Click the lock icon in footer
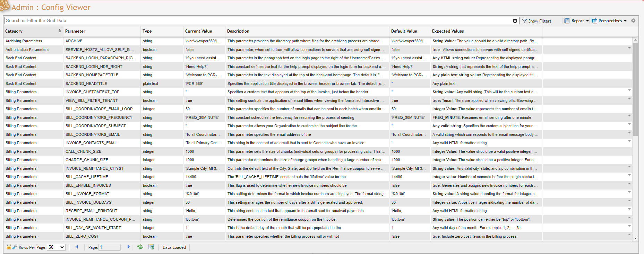The image size is (644, 254). 9,247
